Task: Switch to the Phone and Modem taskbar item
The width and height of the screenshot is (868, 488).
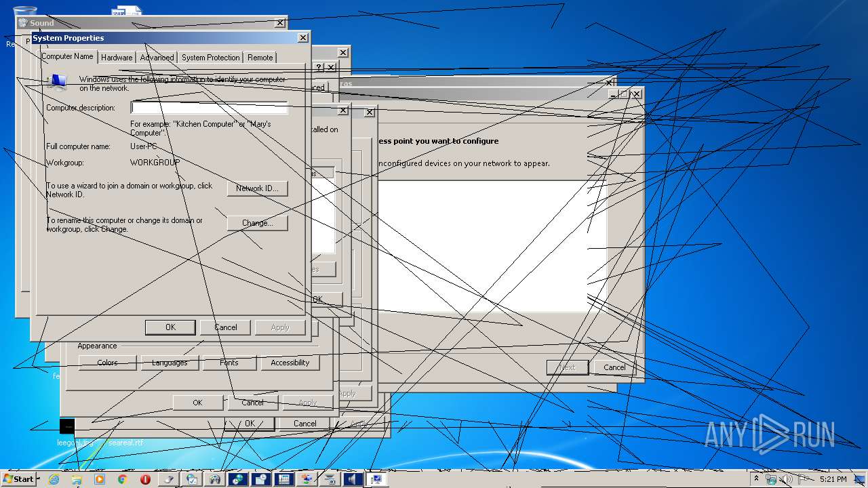Action: [284, 479]
